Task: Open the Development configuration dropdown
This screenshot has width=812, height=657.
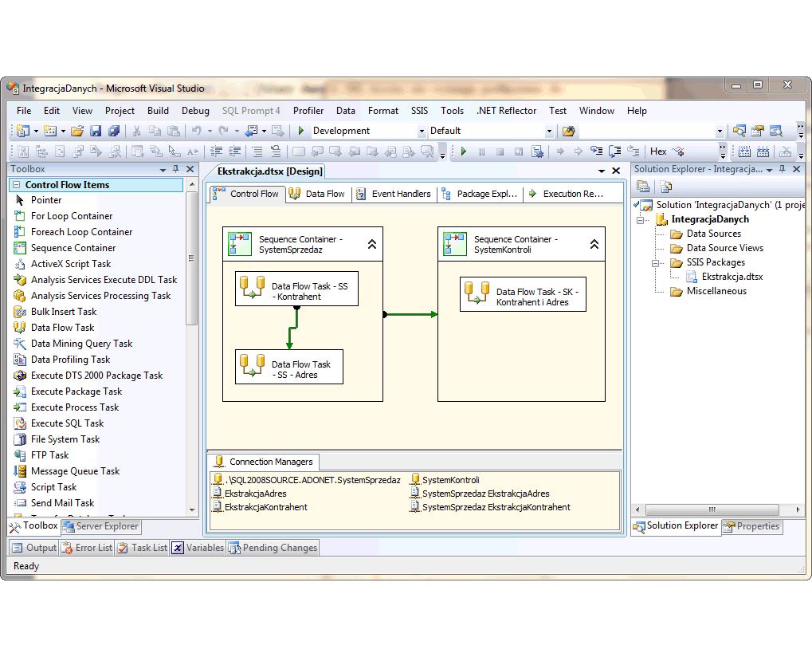Action: click(422, 132)
